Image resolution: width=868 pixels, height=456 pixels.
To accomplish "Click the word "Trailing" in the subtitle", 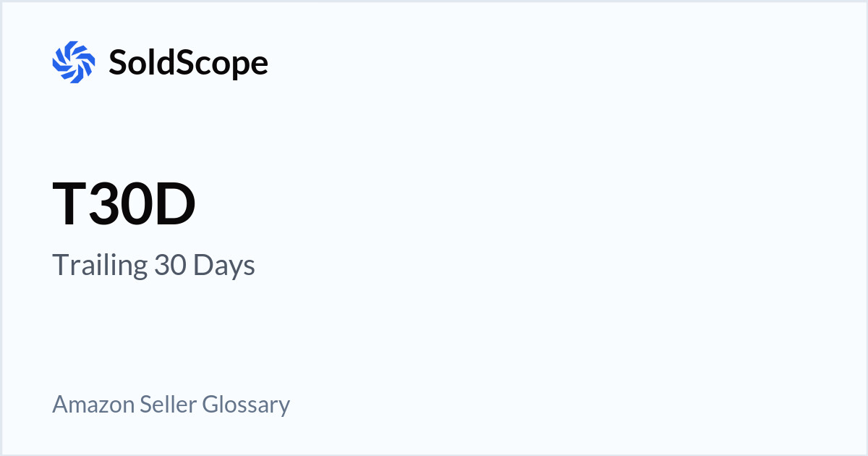I will tap(100, 266).
